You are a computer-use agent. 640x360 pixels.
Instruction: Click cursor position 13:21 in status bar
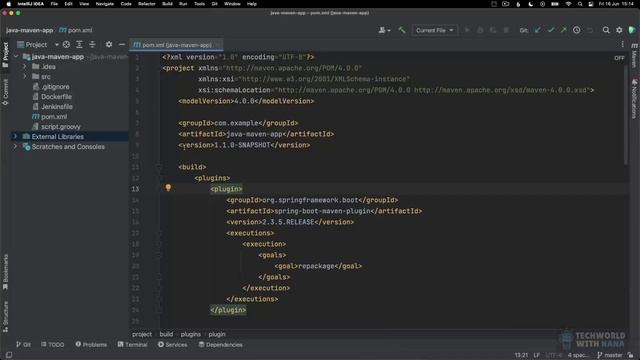521,355
